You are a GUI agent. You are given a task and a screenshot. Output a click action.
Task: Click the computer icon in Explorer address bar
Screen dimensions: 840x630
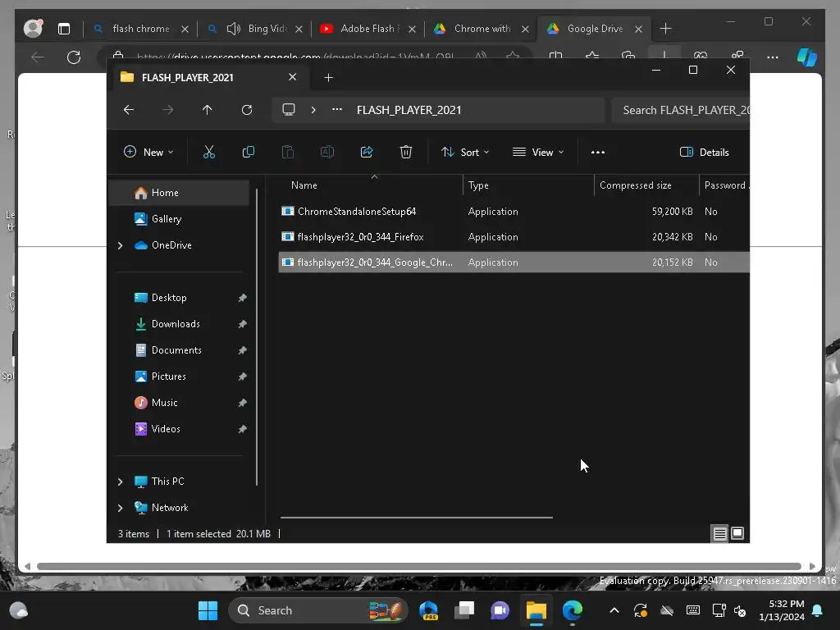click(289, 110)
